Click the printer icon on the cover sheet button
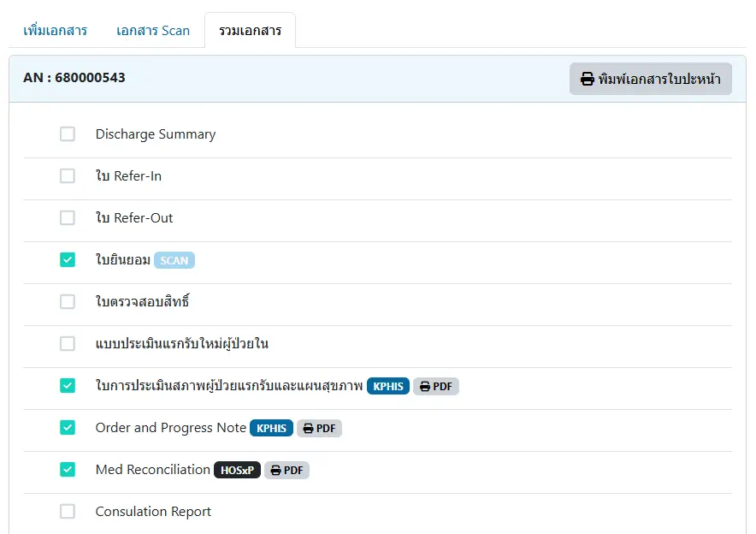The width and height of the screenshot is (756, 534). coord(587,79)
